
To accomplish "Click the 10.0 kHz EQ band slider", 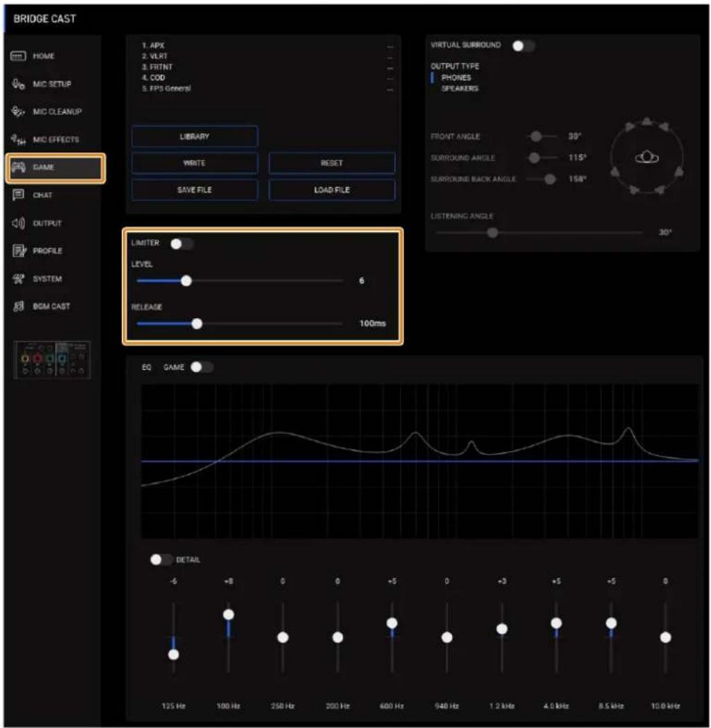I will click(665, 637).
